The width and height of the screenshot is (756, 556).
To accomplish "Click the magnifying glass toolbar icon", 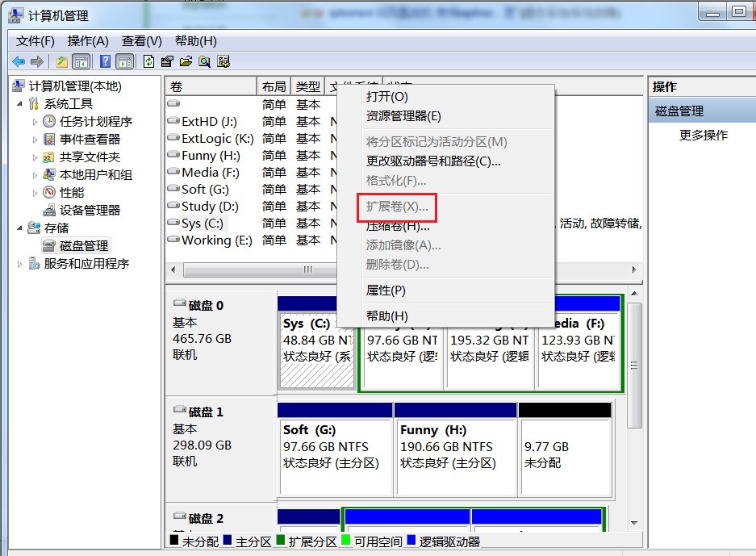I will point(205,61).
